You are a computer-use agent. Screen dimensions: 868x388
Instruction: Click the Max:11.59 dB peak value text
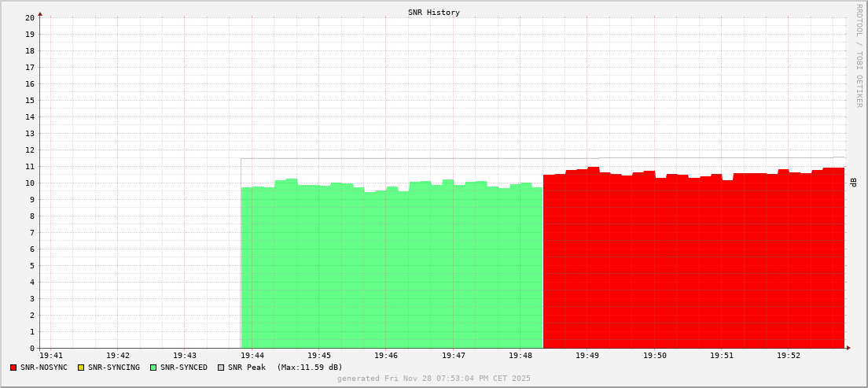click(x=310, y=368)
